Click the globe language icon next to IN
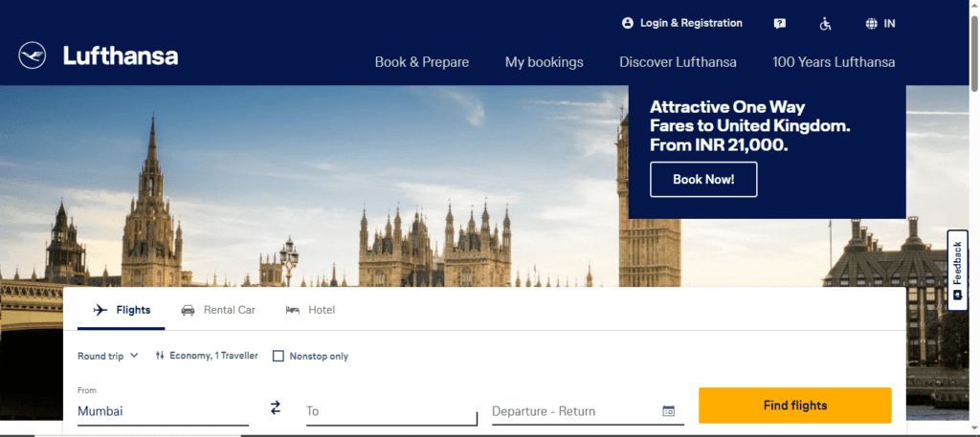The height and width of the screenshot is (437, 980). tap(871, 24)
